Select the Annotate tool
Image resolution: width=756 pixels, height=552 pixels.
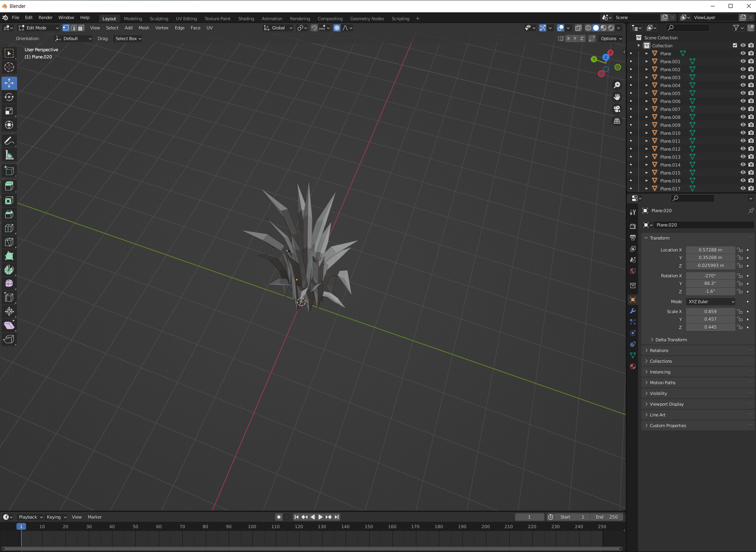click(9, 141)
